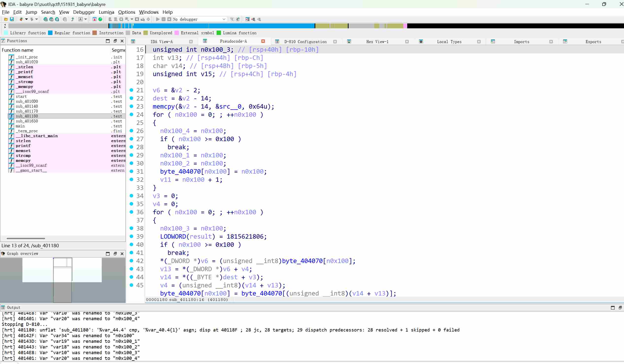Click the open file toolbar icon
Viewport: 624px width, 364px height.
click(6, 19)
